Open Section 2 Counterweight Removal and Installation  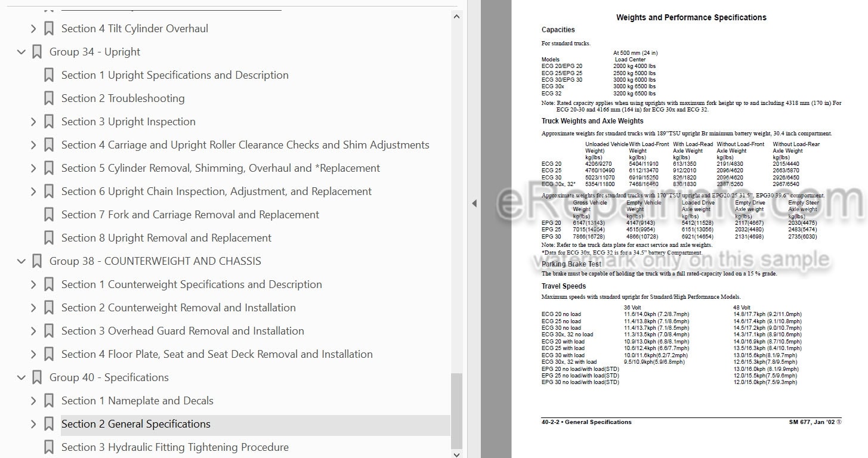(178, 308)
